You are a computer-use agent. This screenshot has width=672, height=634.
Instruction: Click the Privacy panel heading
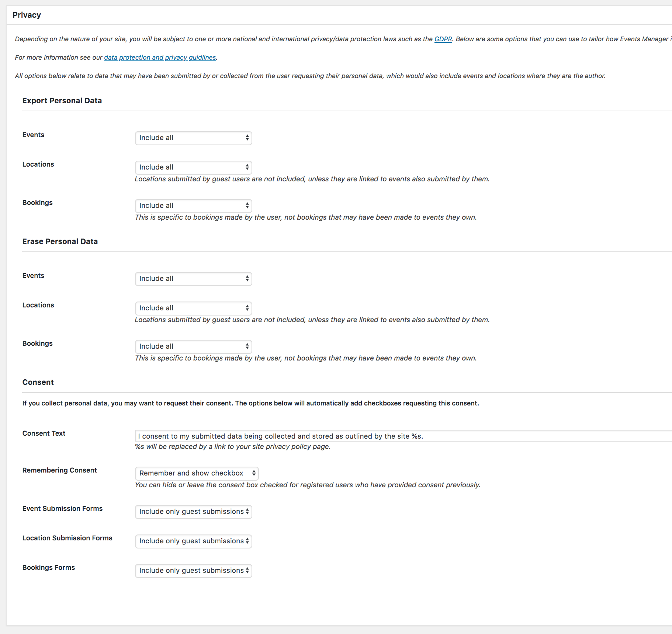[27, 15]
